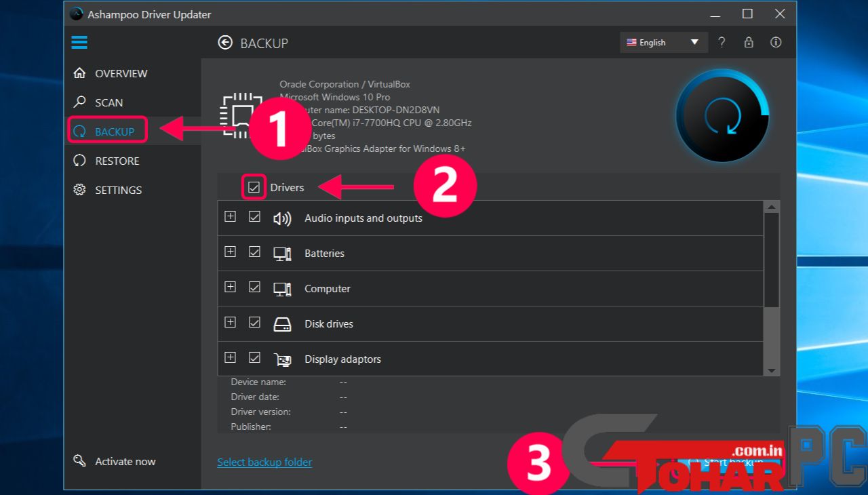Expand the Batteries category

click(230, 252)
